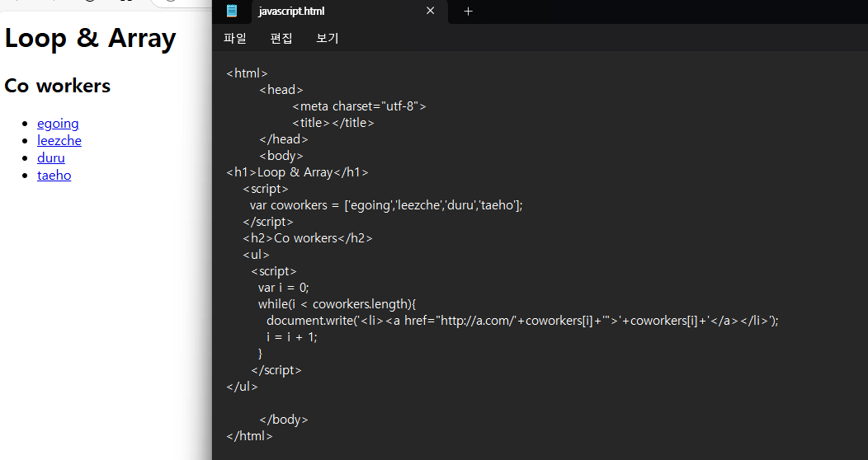Click the </ul> closing tag line
Screen dimensions: 868x460
pos(242,387)
